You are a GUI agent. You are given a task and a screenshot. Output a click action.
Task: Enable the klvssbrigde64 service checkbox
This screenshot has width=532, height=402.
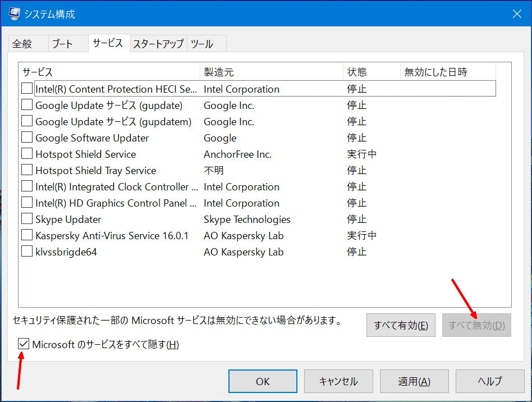[x=27, y=252]
